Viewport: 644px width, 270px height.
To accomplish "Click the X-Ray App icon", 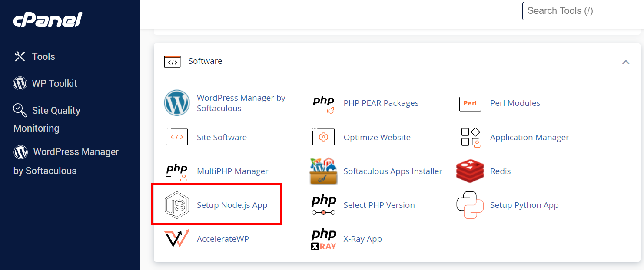I will 323,239.
